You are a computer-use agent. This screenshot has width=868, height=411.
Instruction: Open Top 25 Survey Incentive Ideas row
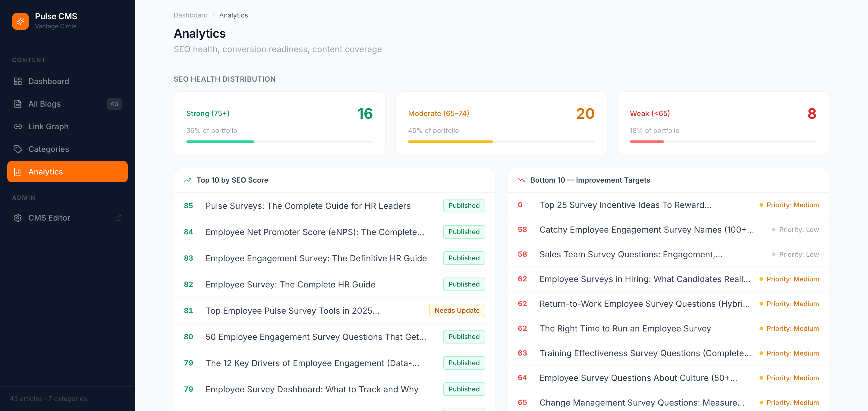(x=668, y=205)
